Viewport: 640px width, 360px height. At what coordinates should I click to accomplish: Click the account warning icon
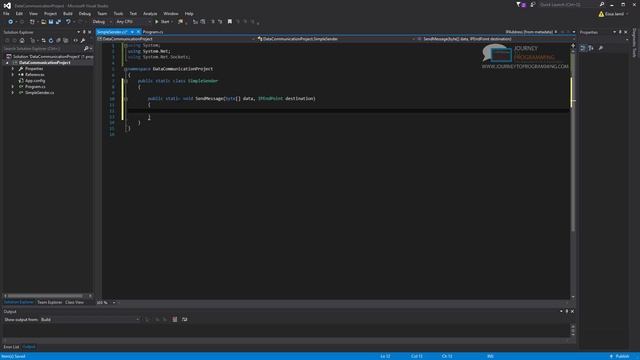(x=601, y=14)
